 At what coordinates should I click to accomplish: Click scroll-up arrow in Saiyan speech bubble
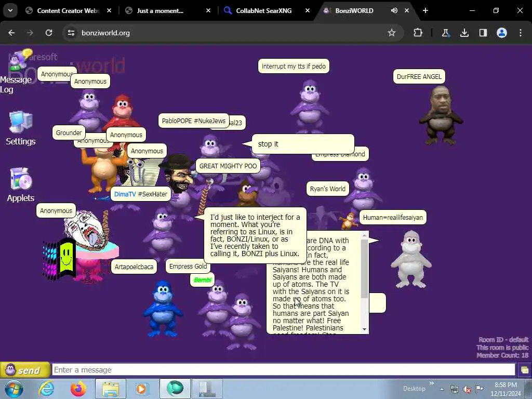pos(364,235)
